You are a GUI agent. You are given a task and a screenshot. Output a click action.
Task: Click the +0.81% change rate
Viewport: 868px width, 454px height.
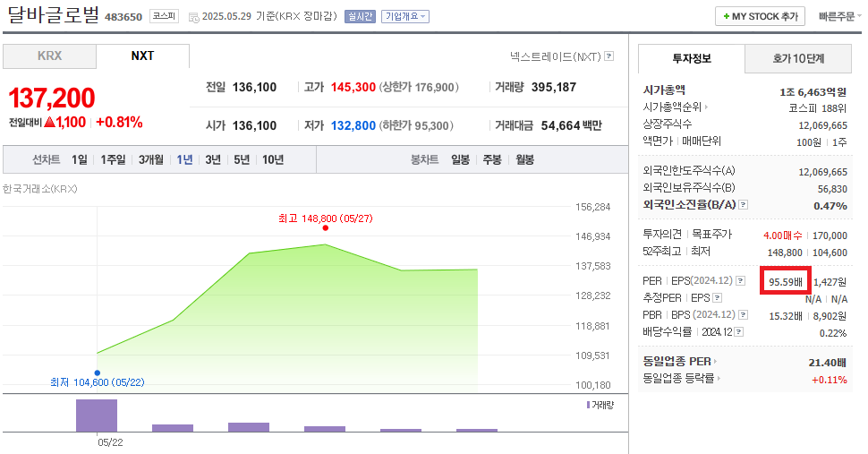point(119,123)
